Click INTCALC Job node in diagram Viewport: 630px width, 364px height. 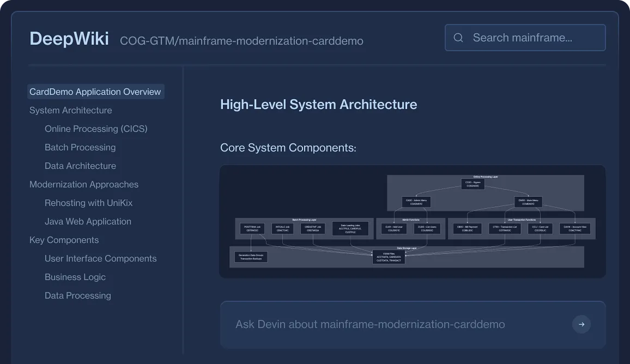282,229
